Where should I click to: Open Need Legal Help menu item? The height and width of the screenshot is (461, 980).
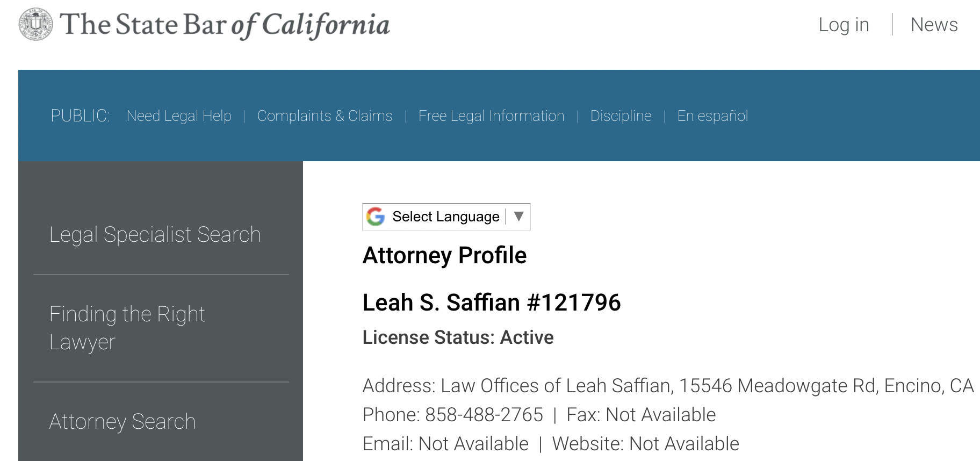click(179, 116)
